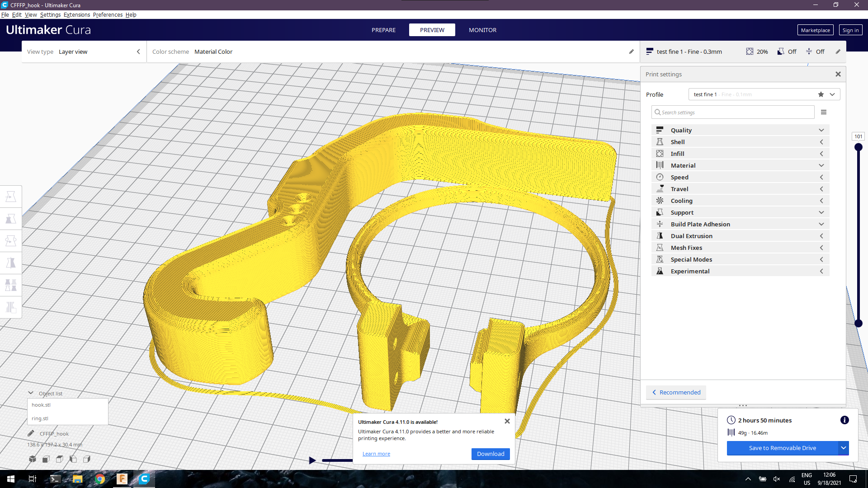Click the Sign in button
Screen dimensions: 868x488
850,30
